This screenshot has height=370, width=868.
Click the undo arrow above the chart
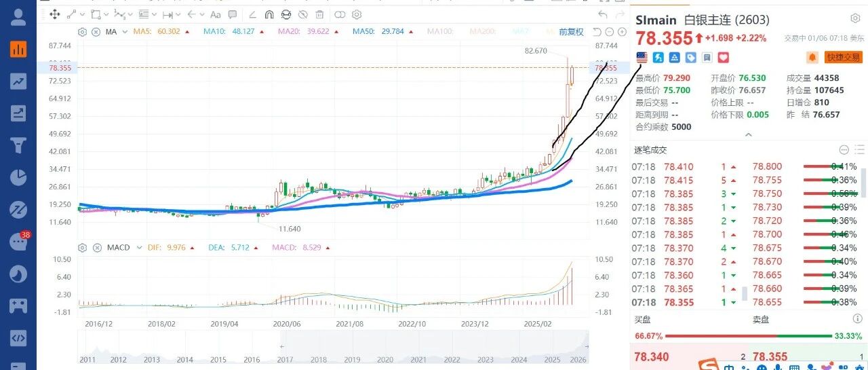(603, 14)
